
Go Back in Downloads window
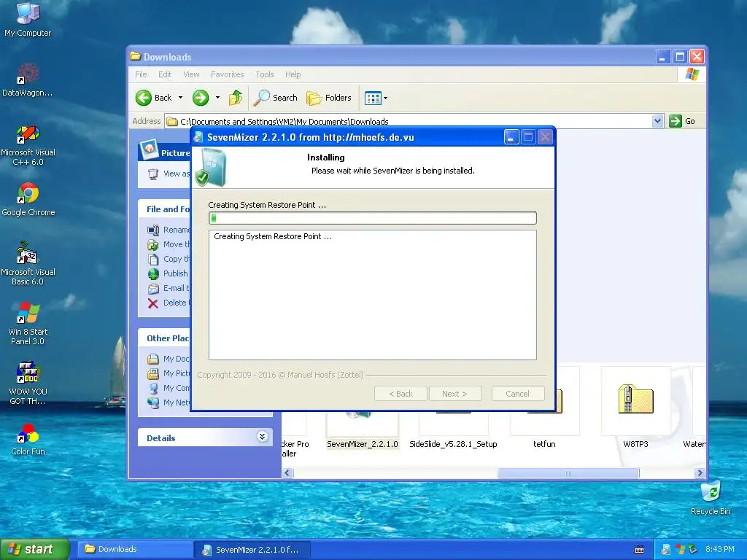[x=153, y=98]
